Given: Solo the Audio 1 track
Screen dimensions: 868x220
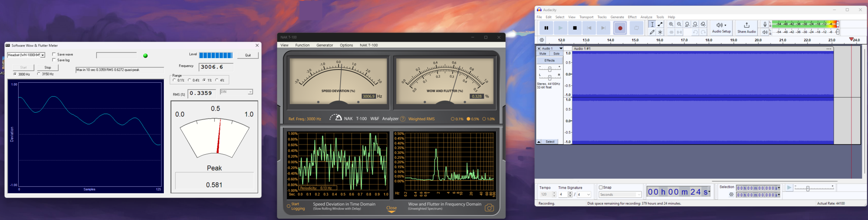Looking at the screenshot, I should (556, 54).
